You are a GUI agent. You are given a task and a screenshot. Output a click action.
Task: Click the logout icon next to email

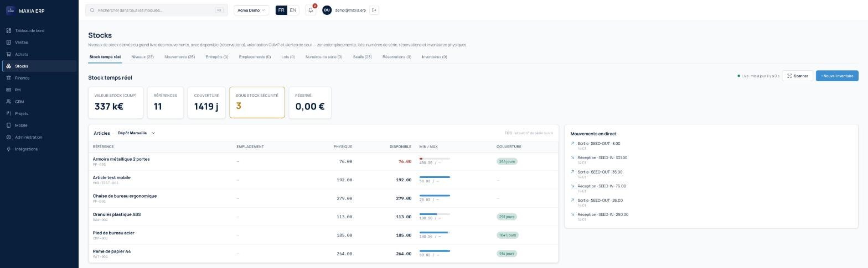pos(374,10)
